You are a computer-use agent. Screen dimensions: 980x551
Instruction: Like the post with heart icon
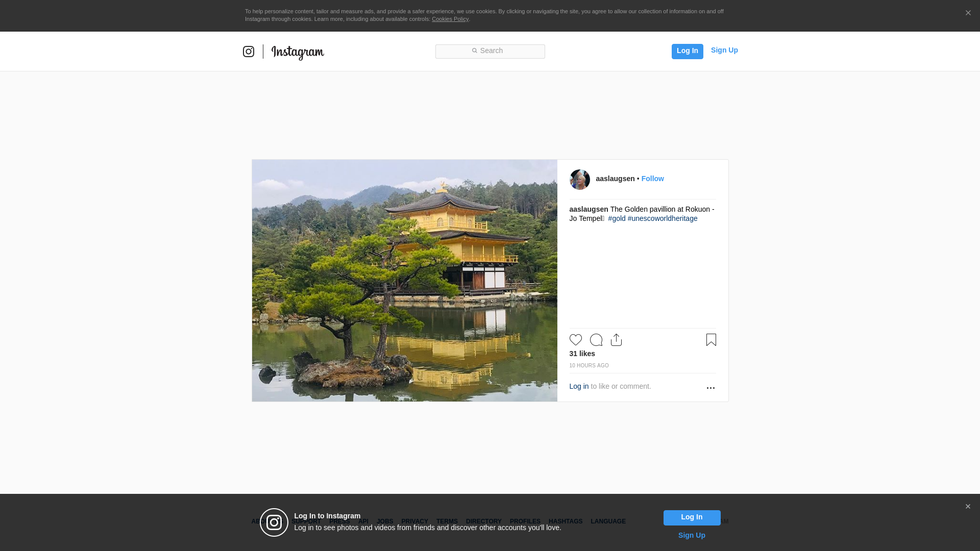point(576,340)
